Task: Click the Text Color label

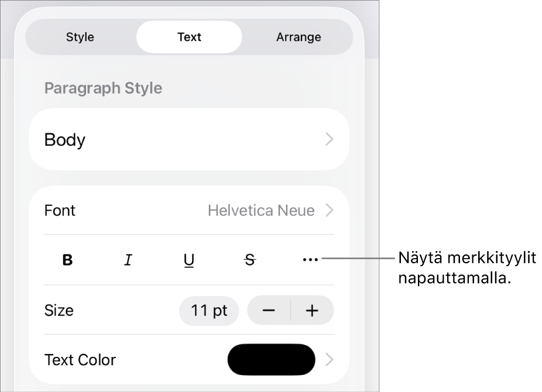Action: tap(80, 360)
